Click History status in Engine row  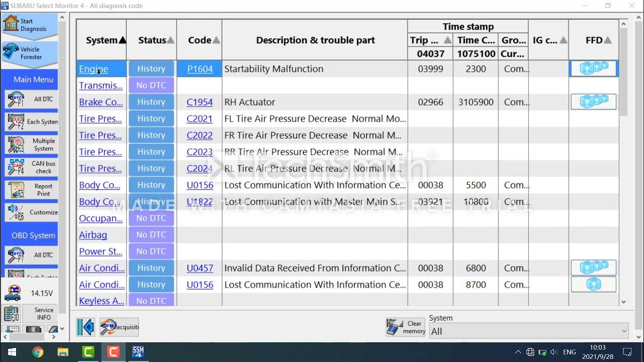(151, 69)
